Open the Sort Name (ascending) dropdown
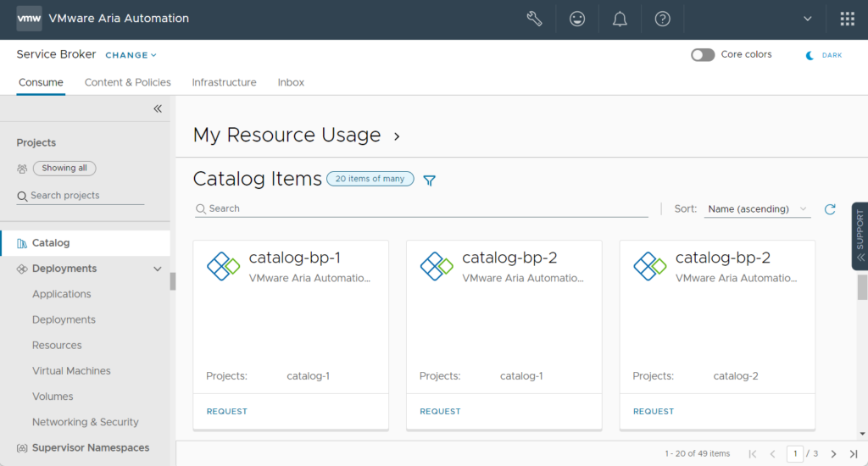This screenshot has width=868, height=466. [x=757, y=209]
